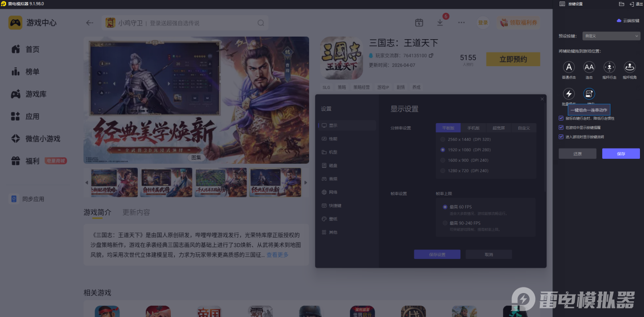Copy the player group number 764135100
This screenshot has width=644, height=317.
point(432,55)
